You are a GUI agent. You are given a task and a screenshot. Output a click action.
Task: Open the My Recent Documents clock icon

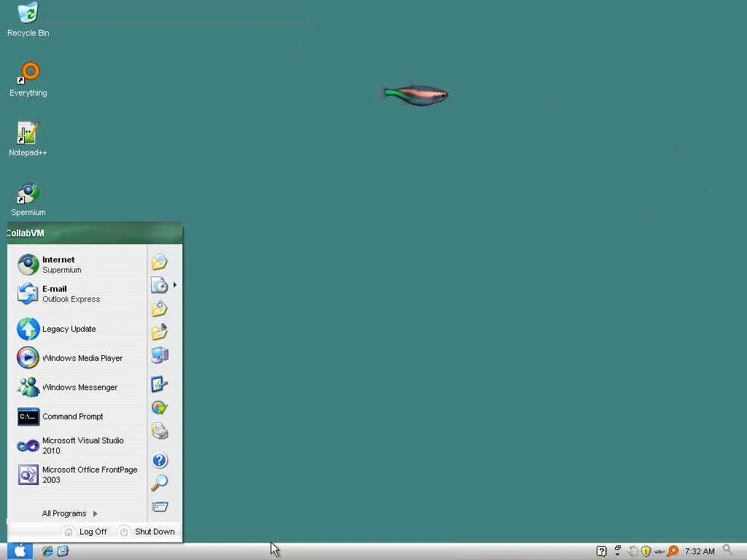click(x=160, y=285)
